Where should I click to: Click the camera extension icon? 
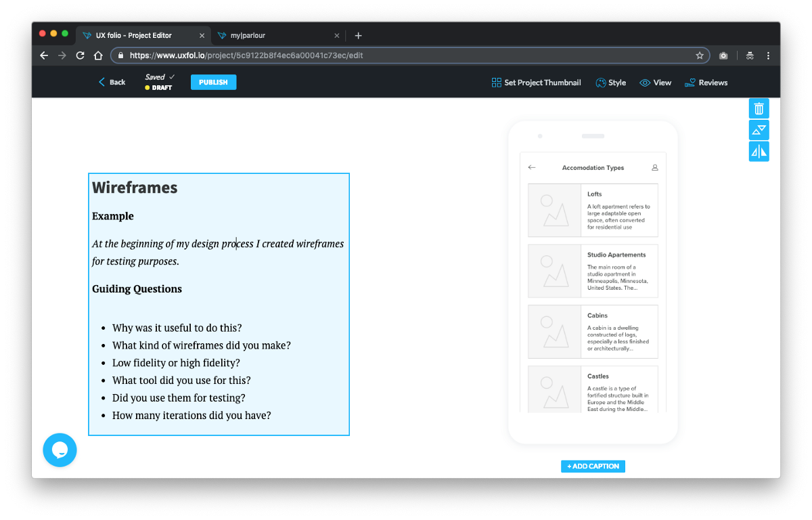[x=723, y=56]
